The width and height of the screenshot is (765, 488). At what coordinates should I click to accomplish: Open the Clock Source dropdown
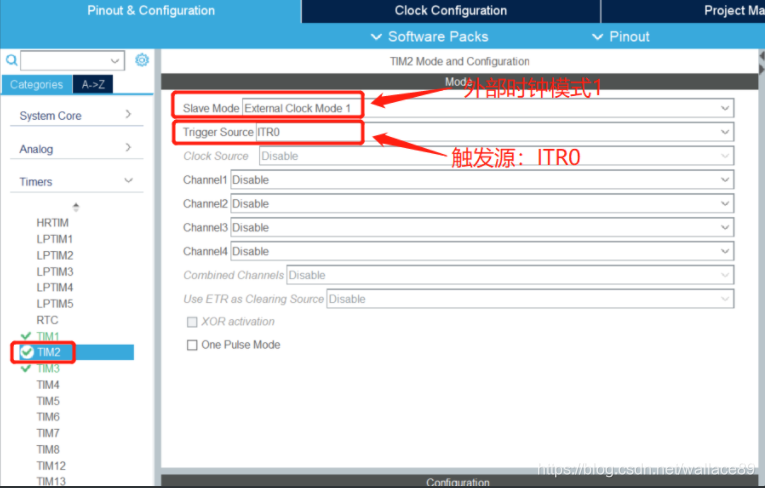pyautogui.click(x=496, y=156)
